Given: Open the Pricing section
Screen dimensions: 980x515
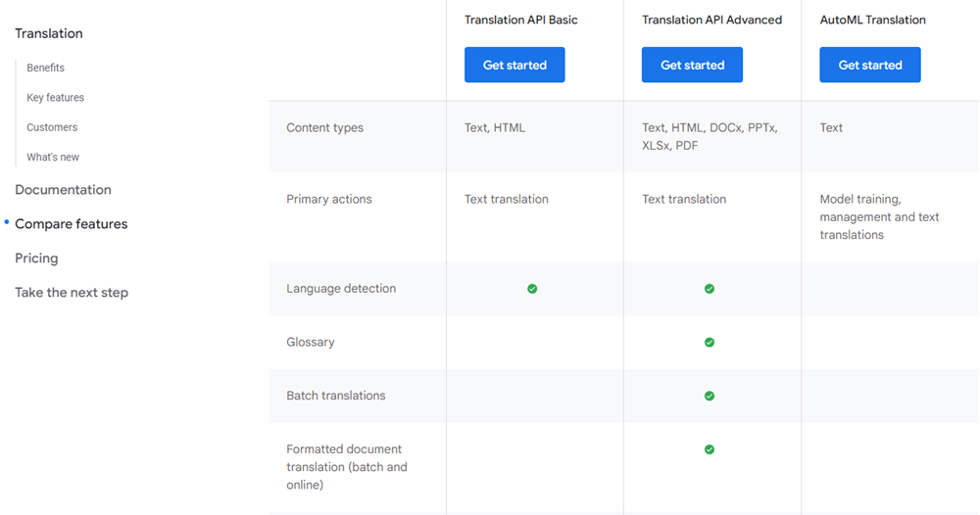Looking at the screenshot, I should 36,258.
